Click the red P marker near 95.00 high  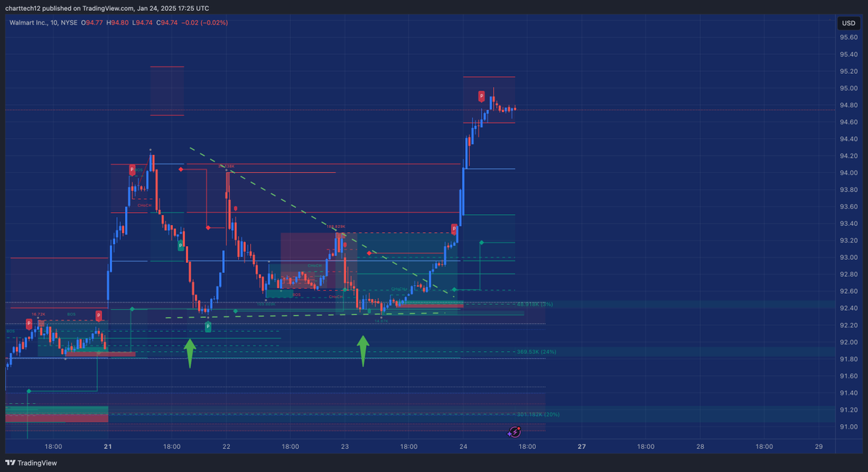coord(481,96)
